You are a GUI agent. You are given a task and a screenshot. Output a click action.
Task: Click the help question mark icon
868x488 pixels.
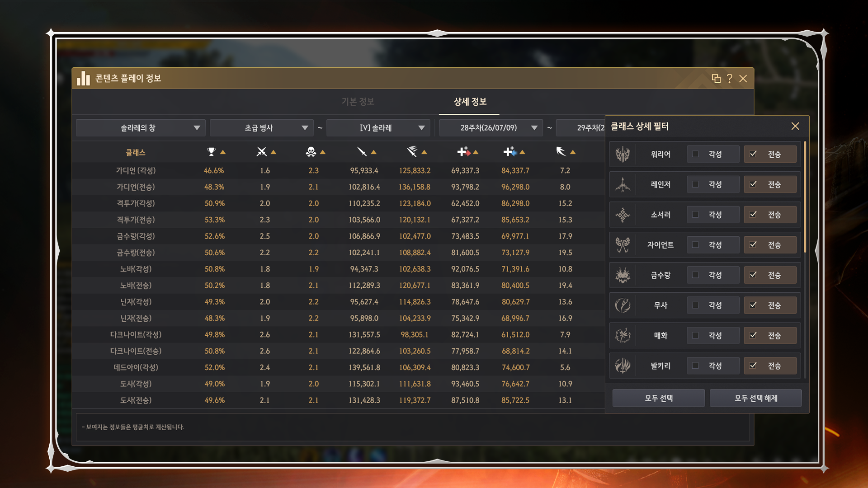730,79
